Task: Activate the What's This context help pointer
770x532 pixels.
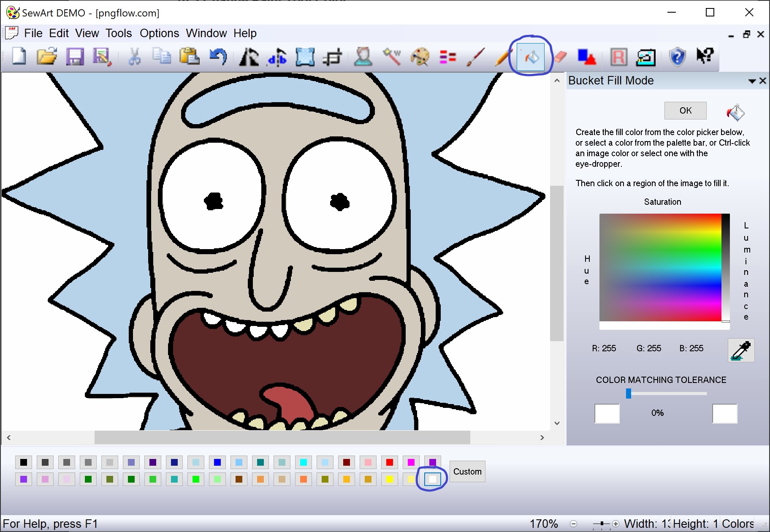Action: tap(705, 56)
